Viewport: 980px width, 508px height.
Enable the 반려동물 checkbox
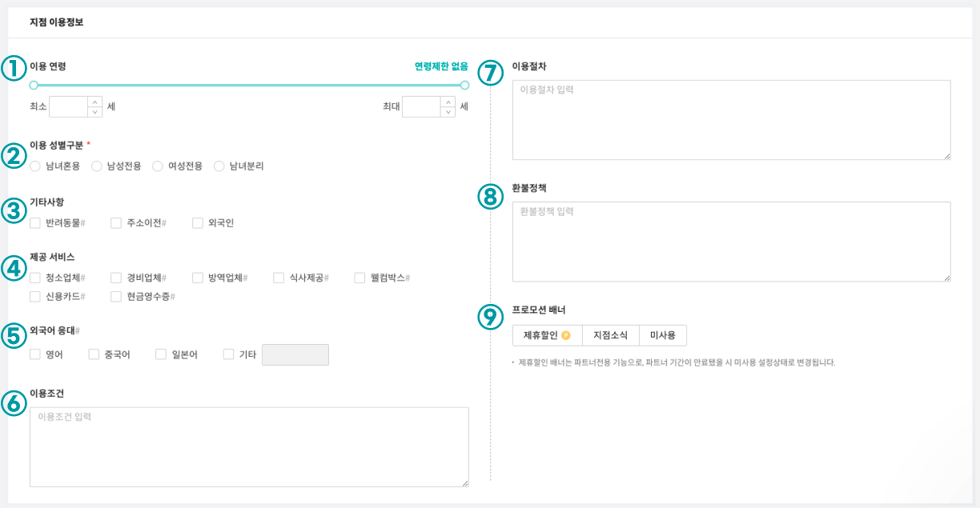click(35, 223)
